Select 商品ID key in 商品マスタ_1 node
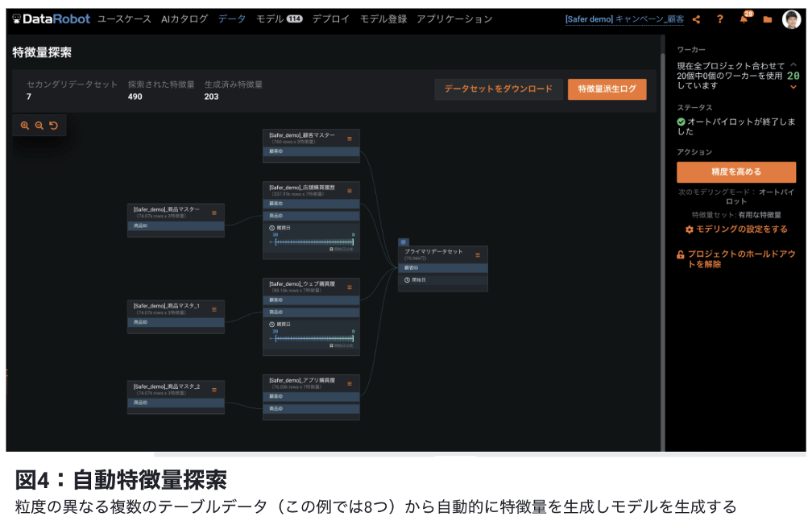812x525 pixels. tap(176, 323)
